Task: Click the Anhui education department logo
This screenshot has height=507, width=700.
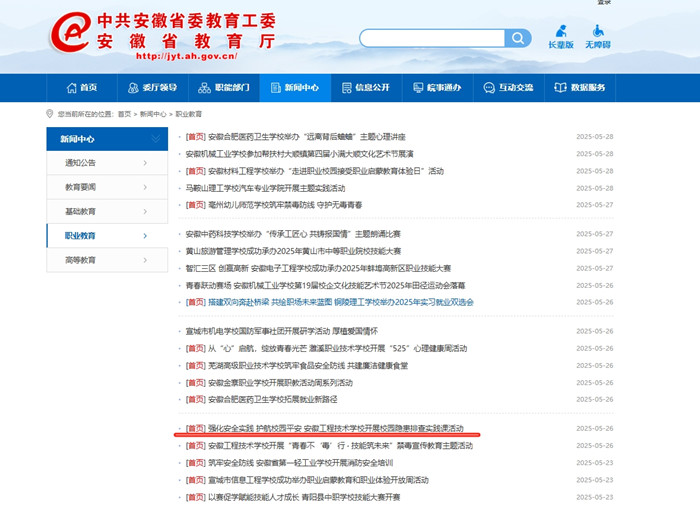Action: (x=70, y=37)
